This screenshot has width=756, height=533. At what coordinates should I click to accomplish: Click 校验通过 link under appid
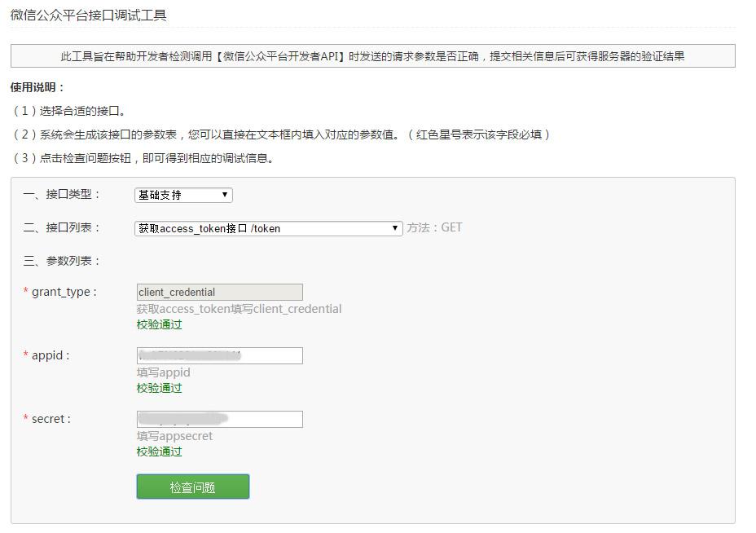(159, 387)
